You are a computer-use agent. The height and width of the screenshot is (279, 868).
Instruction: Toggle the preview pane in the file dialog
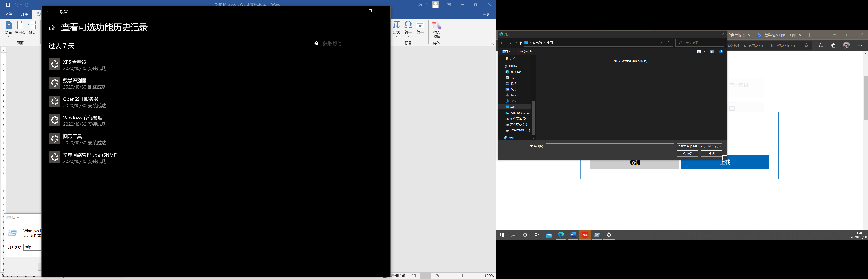(x=712, y=52)
